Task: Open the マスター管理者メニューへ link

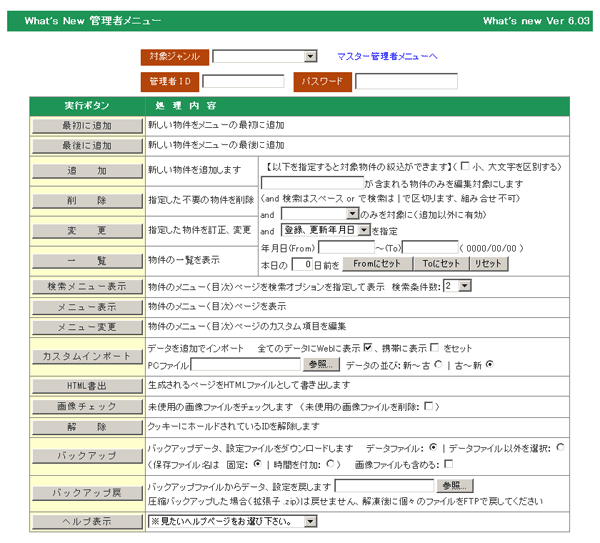Action: (x=387, y=57)
